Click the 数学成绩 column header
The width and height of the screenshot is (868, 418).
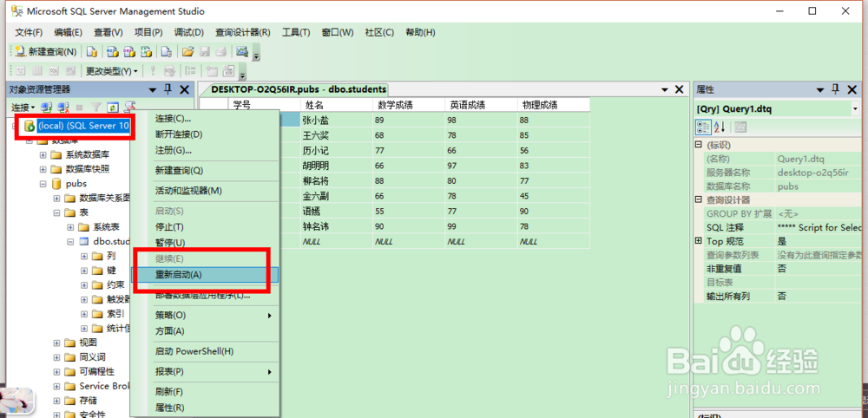pos(409,104)
